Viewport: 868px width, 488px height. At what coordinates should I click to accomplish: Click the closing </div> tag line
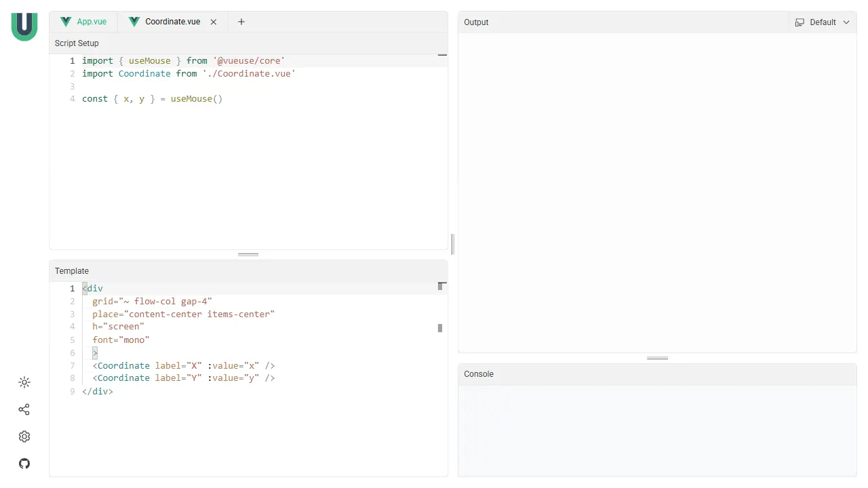[x=98, y=391]
